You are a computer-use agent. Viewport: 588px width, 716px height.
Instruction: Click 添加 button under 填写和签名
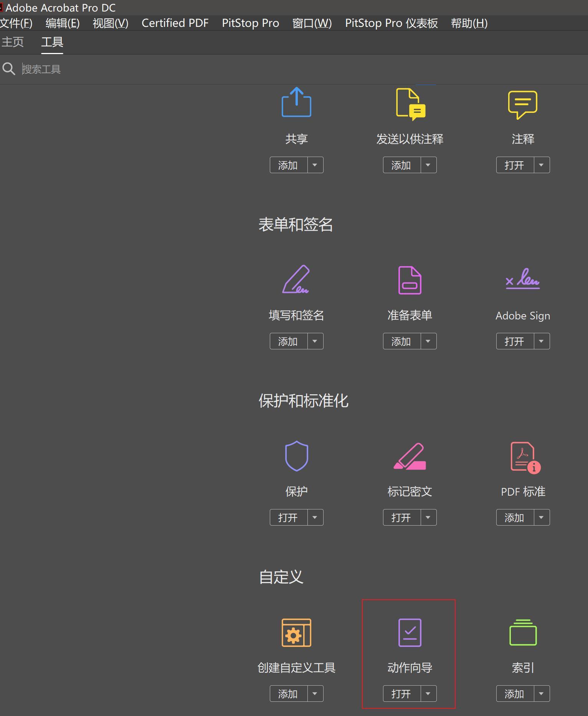(289, 341)
